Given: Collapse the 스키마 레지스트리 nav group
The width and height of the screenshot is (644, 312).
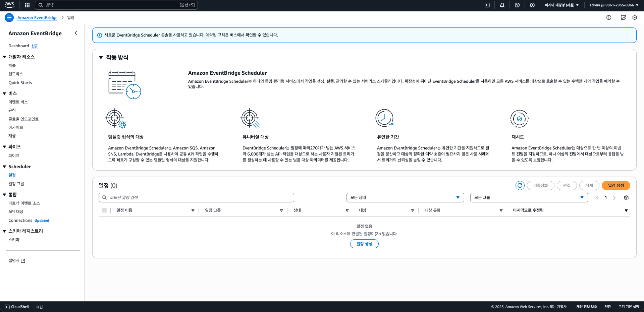Looking at the screenshot, I should (x=4, y=231).
